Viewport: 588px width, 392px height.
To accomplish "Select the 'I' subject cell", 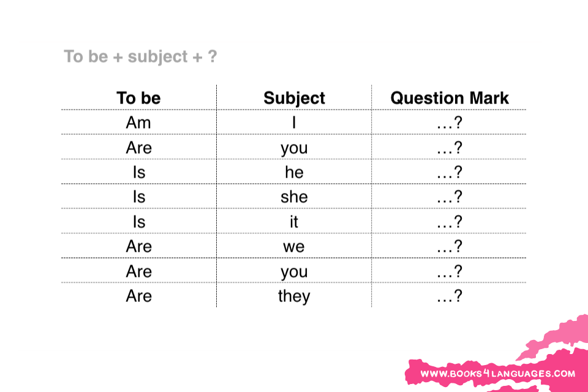I will point(294,123).
